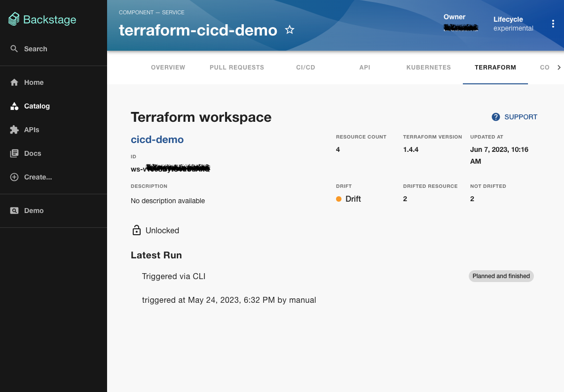Click the 'triggered at May 24, 2023' text
Viewport: 564px width, 392px height.
pyautogui.click(x=229, y=300)
